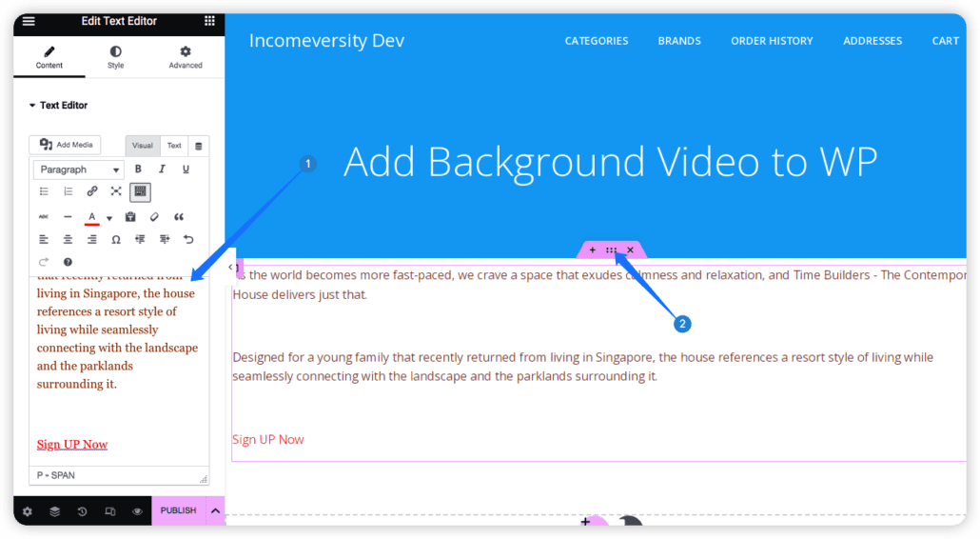Switch editor to Visual mode

tap(143, 145)
